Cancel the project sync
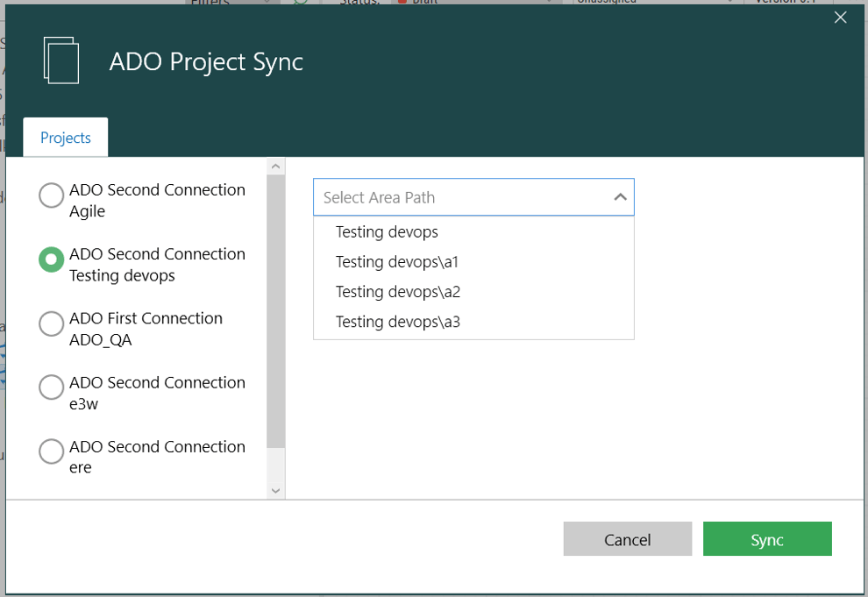Image resolution: width=868 pixels, height=597 pixels. (628, 538)
